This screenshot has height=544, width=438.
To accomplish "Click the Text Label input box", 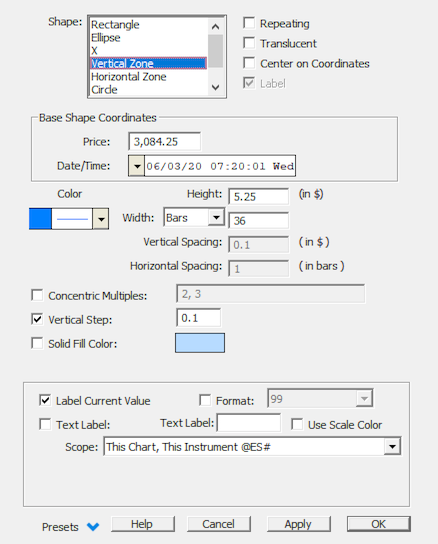I will [249, 423].
